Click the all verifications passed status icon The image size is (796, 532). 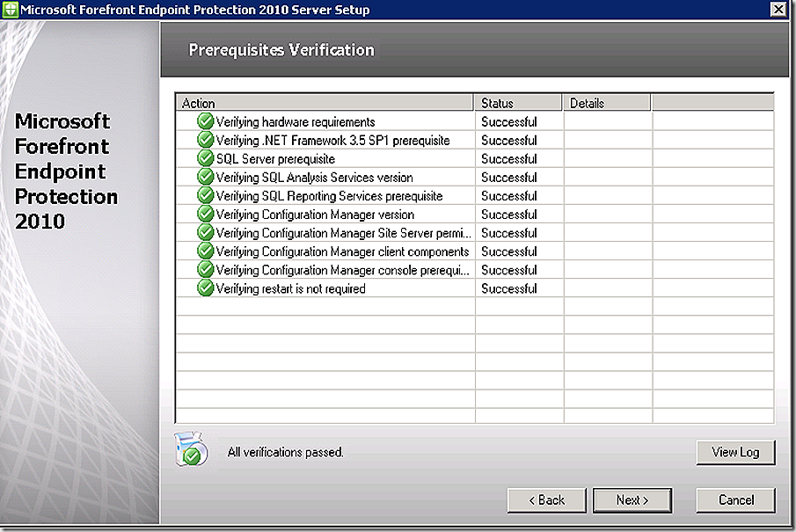coord(190,448)
